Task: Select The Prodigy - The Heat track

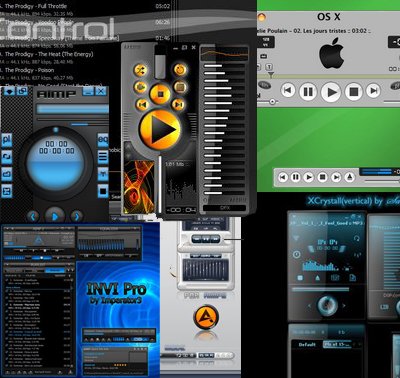Action: coord(47,54)
